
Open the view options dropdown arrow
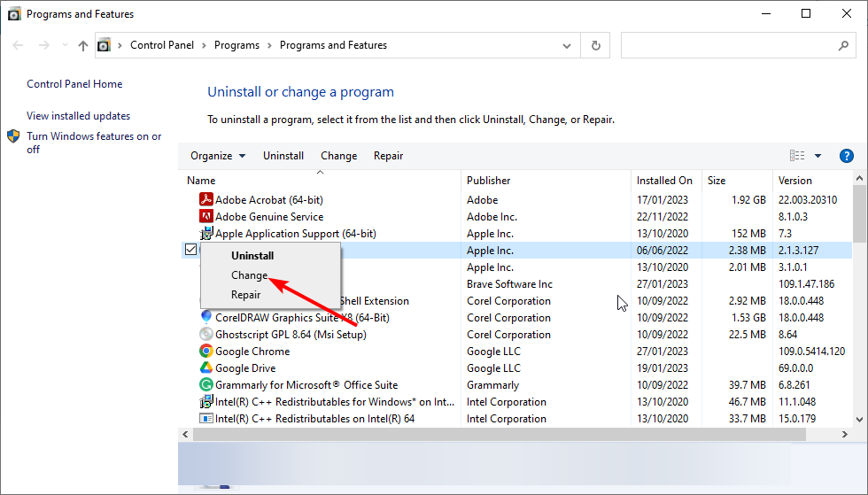click(x=818, y=156)
